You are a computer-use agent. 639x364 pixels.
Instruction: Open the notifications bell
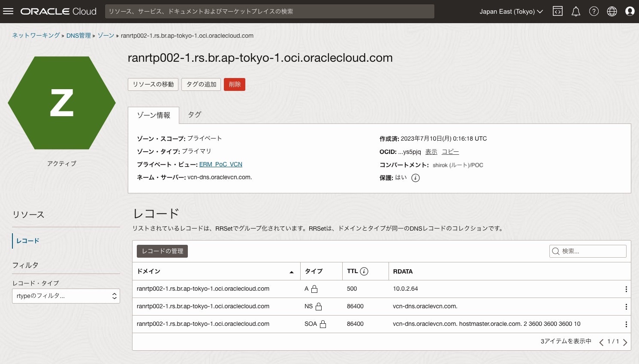pos(576,12)
